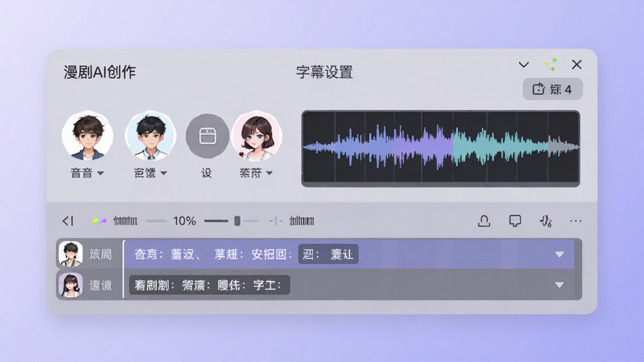Image resolution: width=644 pixels, height=362 pixels.
Task: Click the split marker icon after the slider
Action: click(x=275, y=221)
